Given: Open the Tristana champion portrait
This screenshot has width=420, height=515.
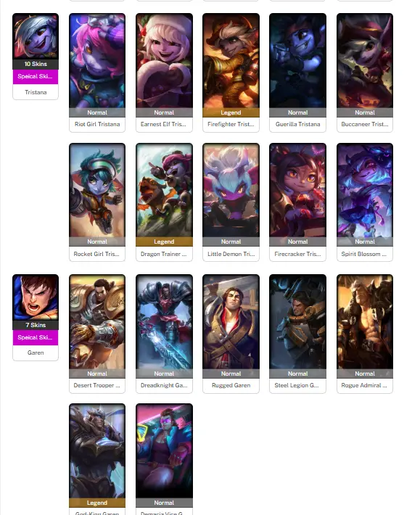Looking at the screenshot, I should coord(36,36).
